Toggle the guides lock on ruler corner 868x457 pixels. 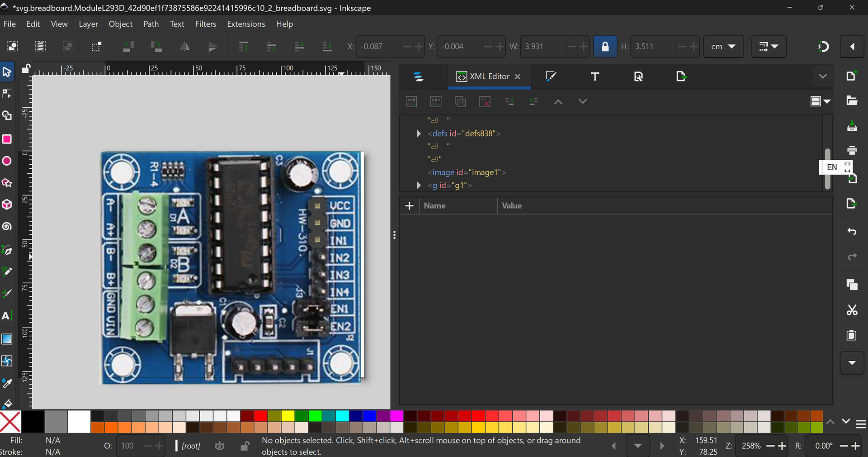coord(26,69)
